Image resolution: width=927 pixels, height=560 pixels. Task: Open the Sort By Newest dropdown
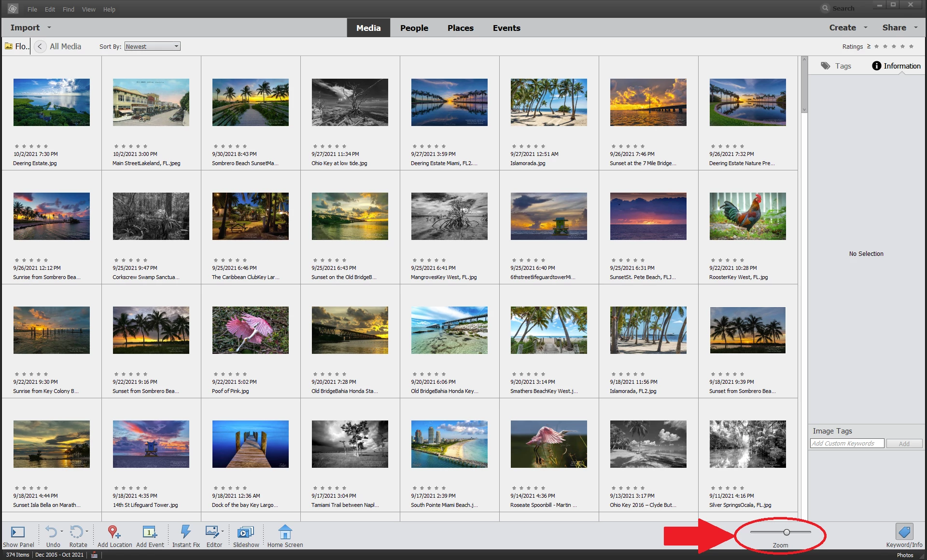click(x=152, y=46)
